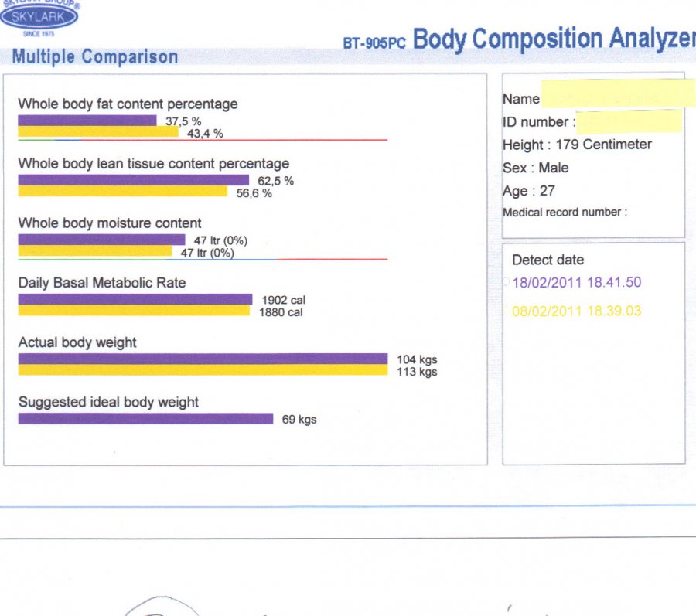Select "47 ltr (0%)" beside the yellow moisture bar

point(207,253)
